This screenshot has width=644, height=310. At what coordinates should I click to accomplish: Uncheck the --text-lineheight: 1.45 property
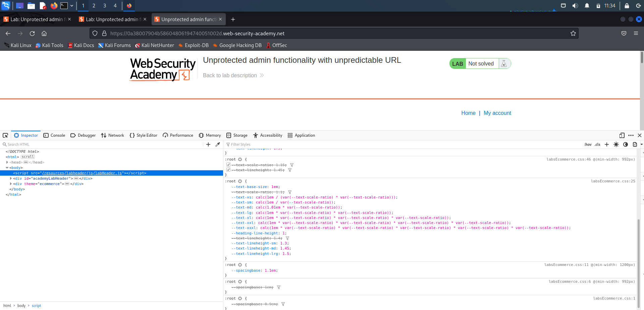point(228,170)
